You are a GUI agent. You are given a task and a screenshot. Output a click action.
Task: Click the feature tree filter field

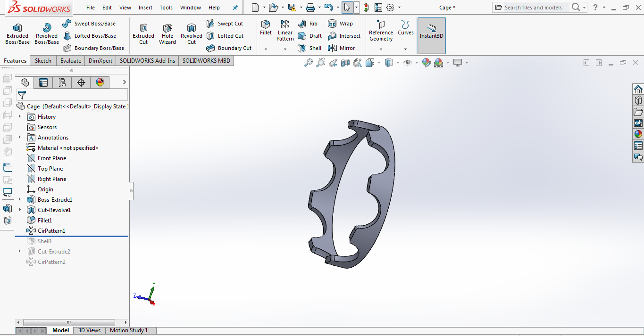pyautogui.click(x=72, y=95)
